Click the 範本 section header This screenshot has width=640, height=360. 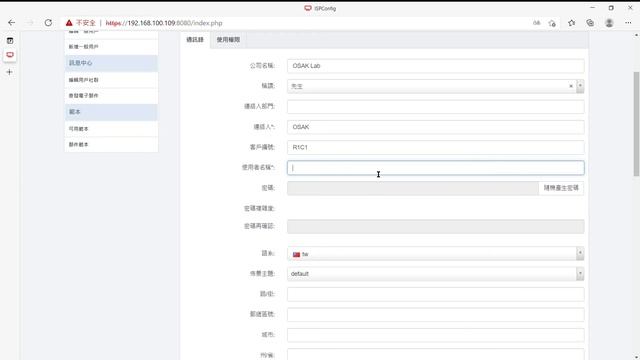click(x=111, y=112)
